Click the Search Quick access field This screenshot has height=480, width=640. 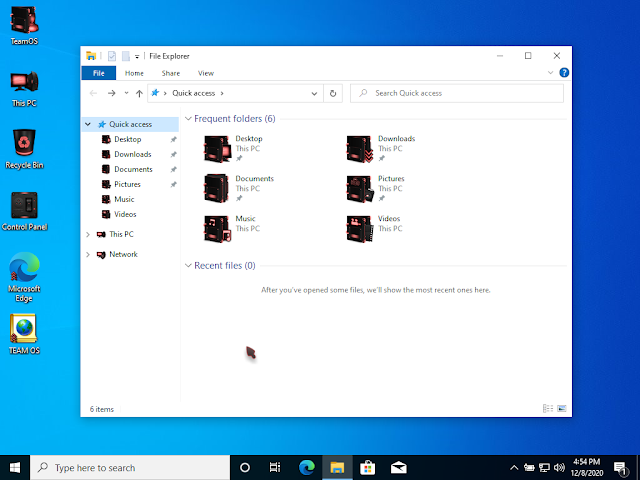point(457,93)
